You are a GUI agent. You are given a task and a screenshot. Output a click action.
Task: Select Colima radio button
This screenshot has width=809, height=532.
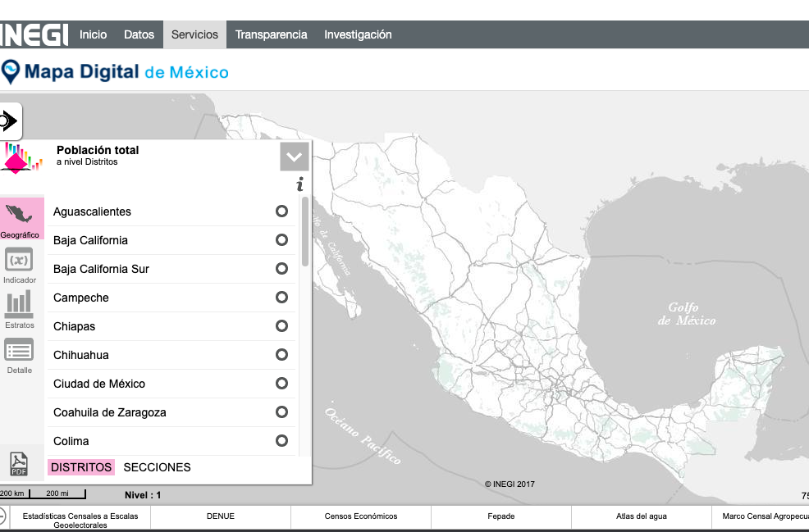pyautogui.click(x=281, y=441)
